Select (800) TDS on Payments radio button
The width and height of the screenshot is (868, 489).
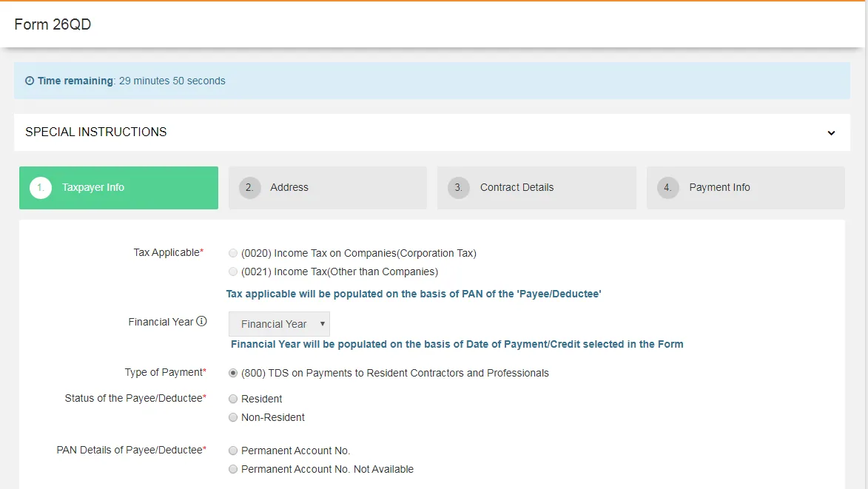click(233, 374)
